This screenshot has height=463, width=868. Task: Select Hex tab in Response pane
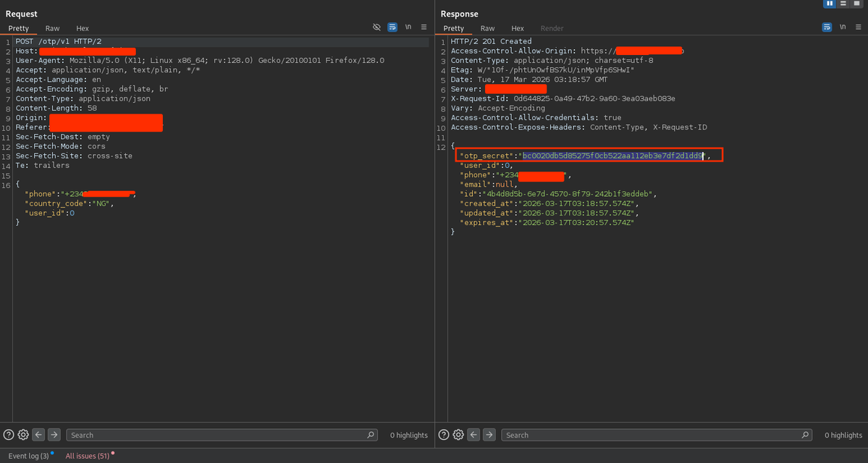(x=518, y=28)
